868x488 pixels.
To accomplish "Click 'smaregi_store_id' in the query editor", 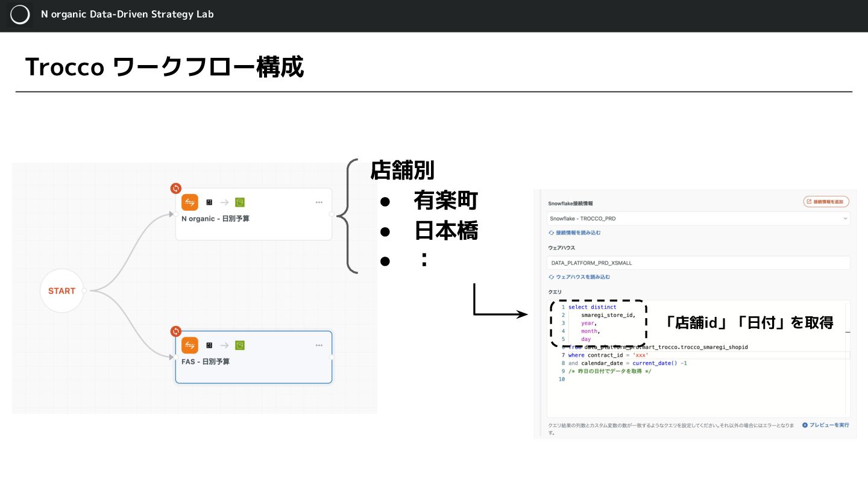I will (x=608, y=315).
